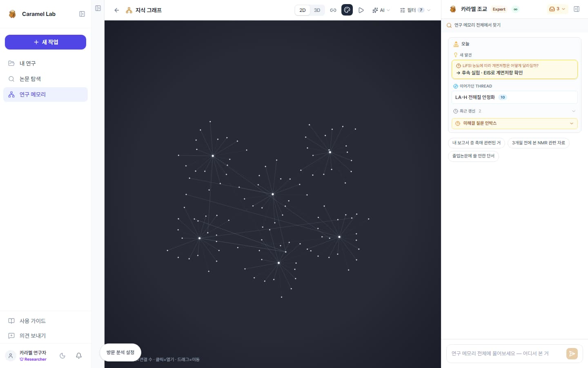Viewport: 588px width, 368px height.
Task: Click the 이어가던 THREAD label
Action: [x=473, y=86]
